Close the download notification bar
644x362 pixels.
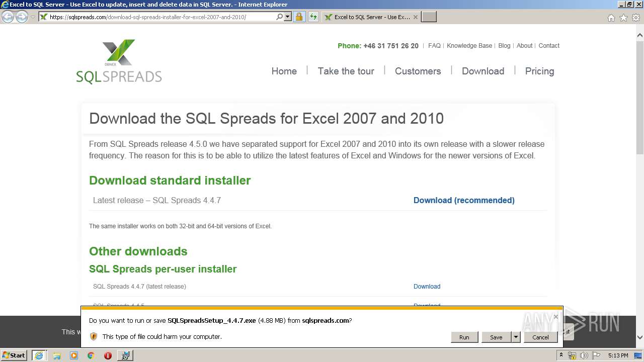click(x=555, y=317)
